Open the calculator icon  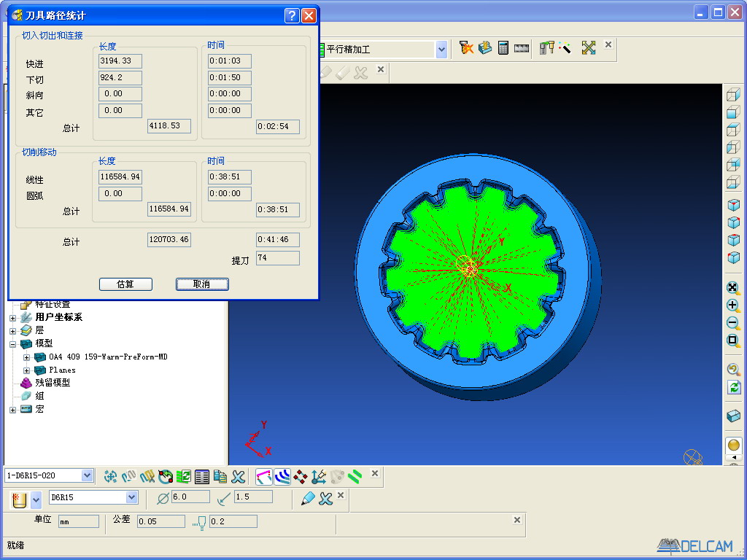[x=503, y=47]
